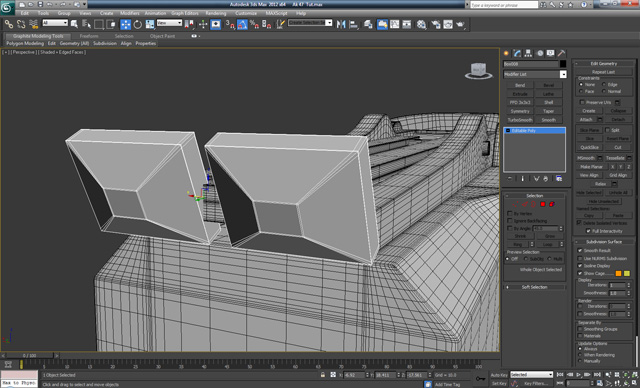
Task: Select the When Rendering update option
Action: (580, 355)
